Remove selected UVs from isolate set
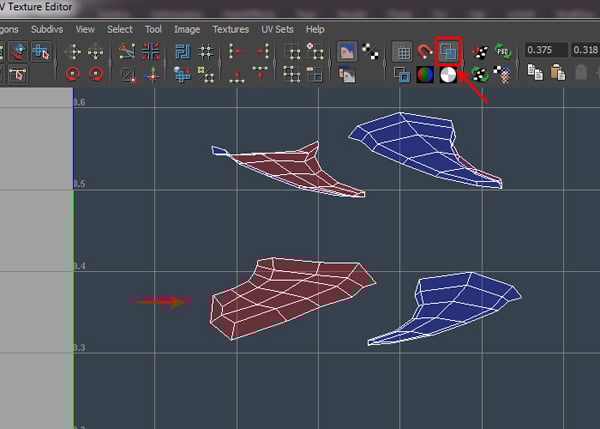The image size is (600, 429). click(315, 74)
